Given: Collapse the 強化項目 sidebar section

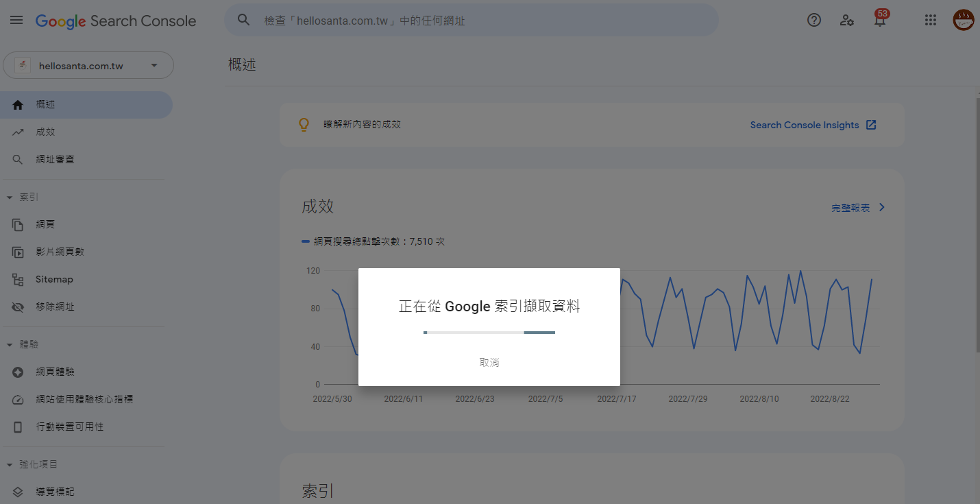Looking at the screenshot, I should click(x=10, y=465).
